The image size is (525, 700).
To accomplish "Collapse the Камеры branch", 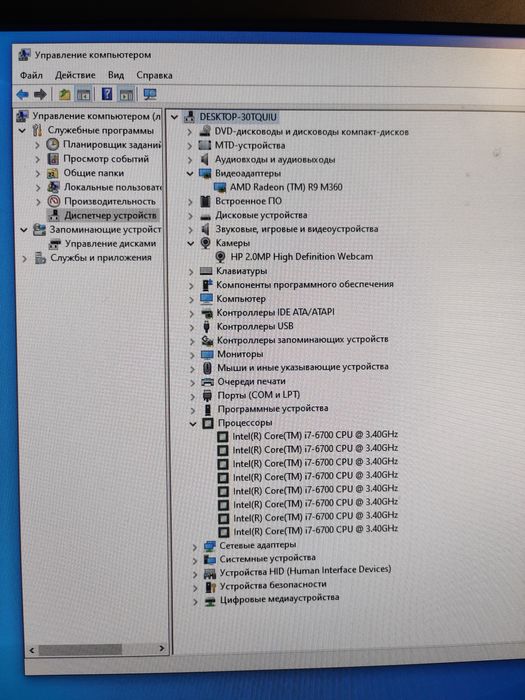I will pos(191,243).
